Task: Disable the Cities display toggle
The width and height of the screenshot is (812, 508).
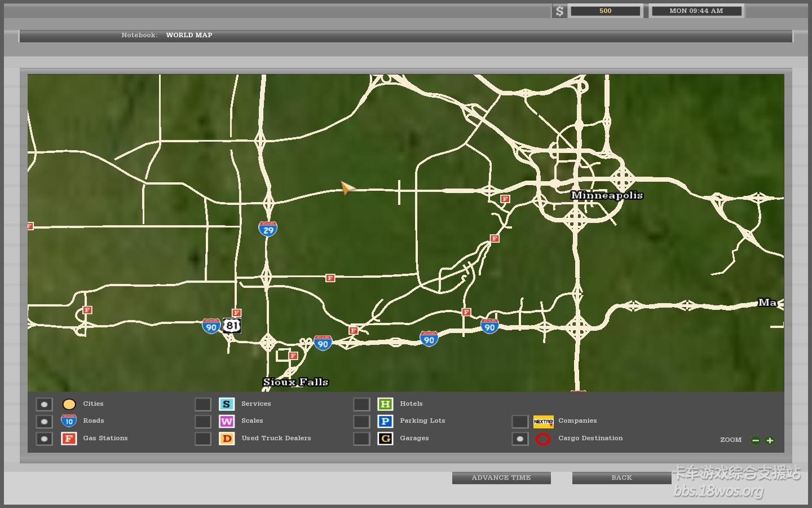Action: [x=44, y=404]
